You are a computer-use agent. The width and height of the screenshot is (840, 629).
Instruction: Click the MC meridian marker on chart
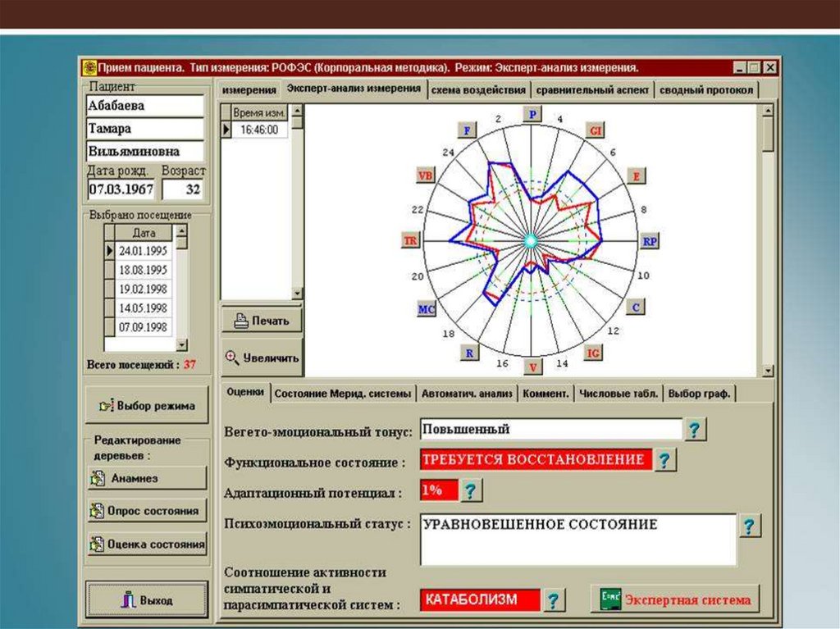pyautogui.click(x=427, y=309)
